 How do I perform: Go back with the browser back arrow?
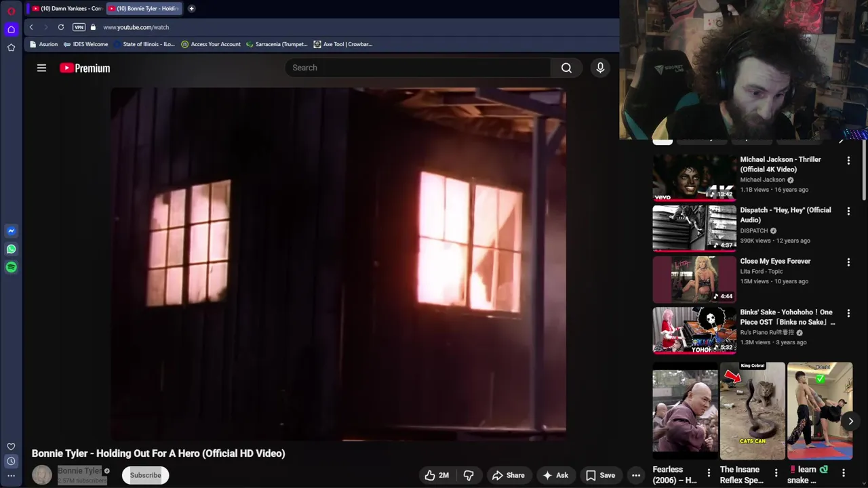click(31, 27)
